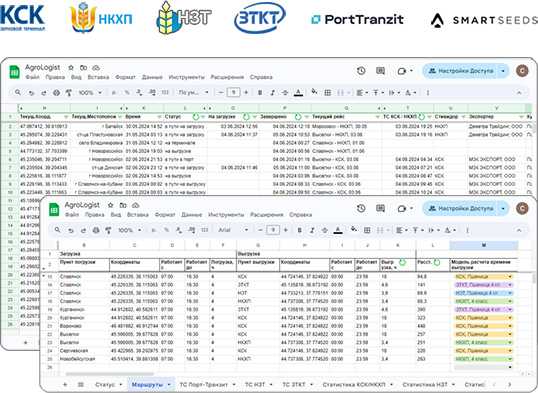Star the AgroLogist document in front window

(110, 205)
